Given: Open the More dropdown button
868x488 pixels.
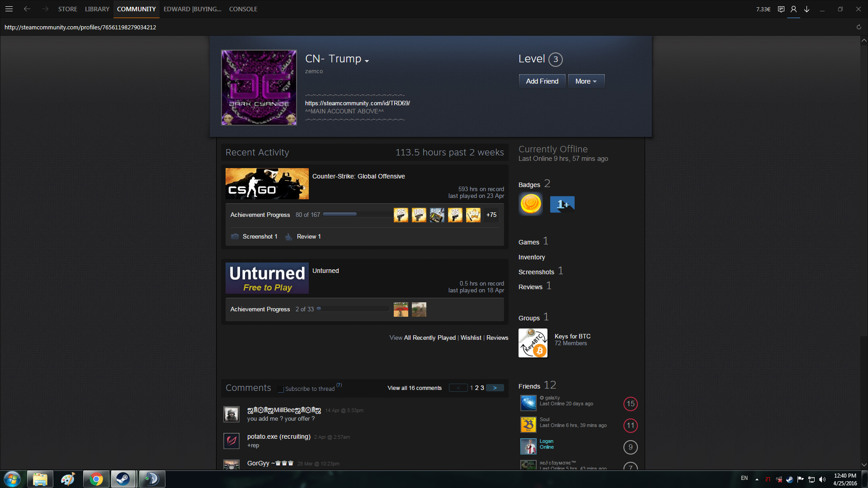Looking at the screenshot, I should 586,81.
